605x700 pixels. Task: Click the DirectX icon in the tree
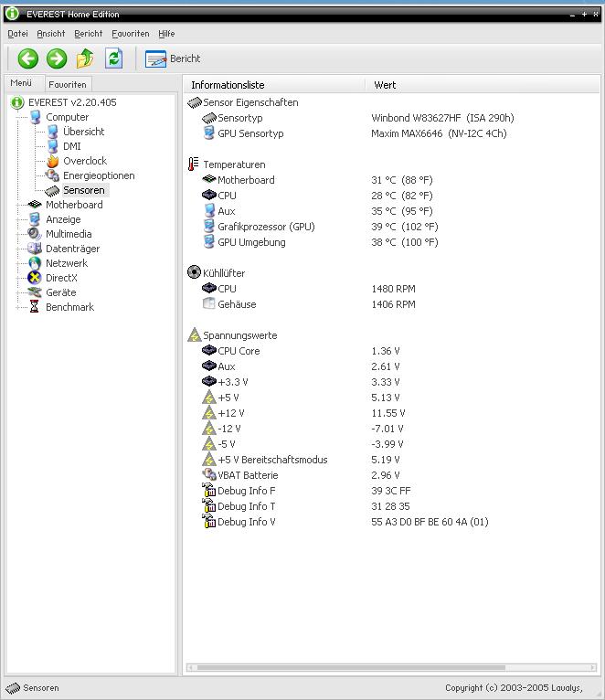click(x=35, y=278)
